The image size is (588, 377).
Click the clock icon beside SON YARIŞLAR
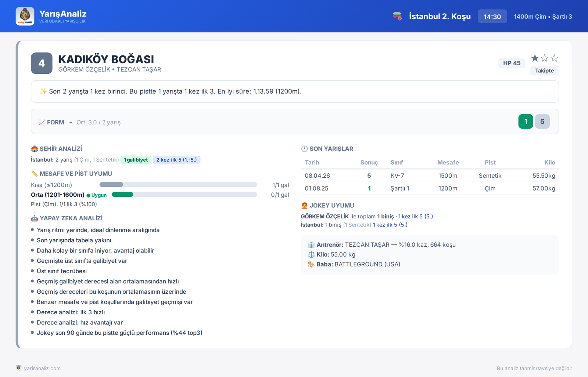(x=304, y=149)
